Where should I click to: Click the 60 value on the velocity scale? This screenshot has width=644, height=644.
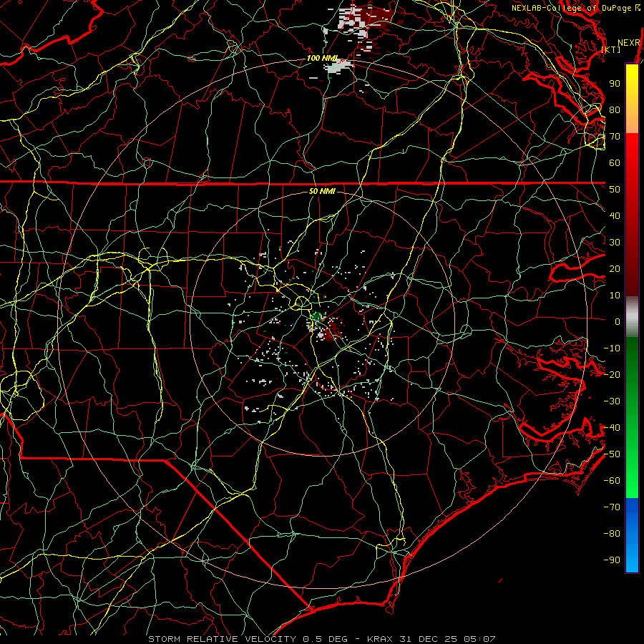615,163
